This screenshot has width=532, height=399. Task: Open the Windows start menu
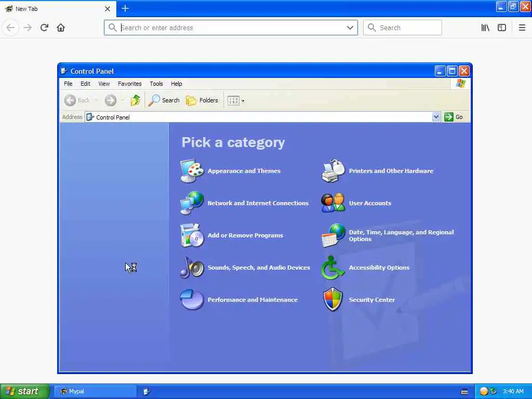[25, 391]
